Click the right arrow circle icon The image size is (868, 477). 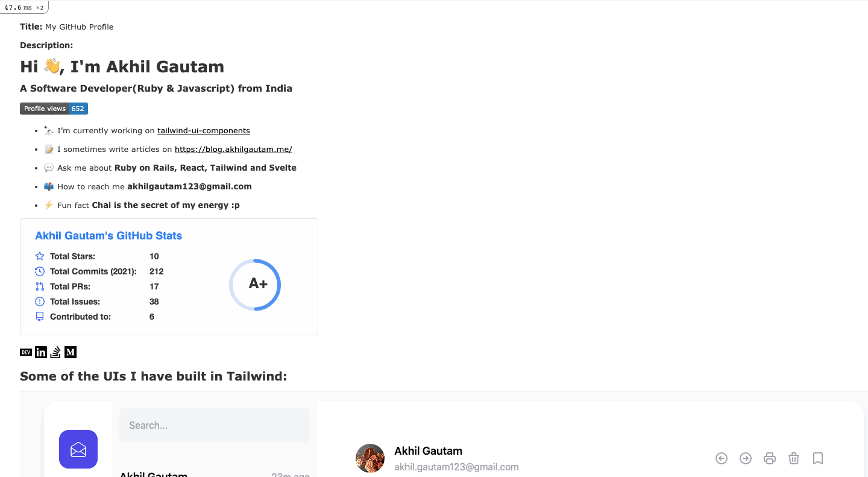pos(746,458)
